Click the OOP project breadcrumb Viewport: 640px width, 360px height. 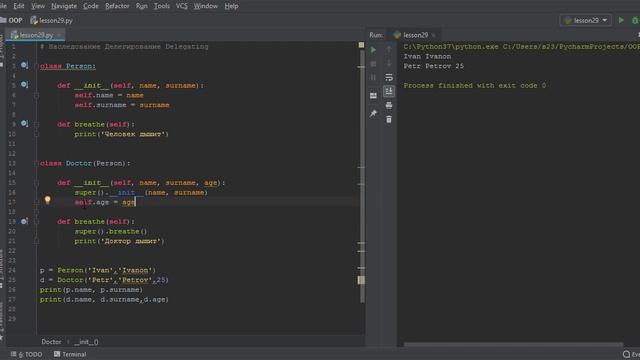(x=11, y=20)
